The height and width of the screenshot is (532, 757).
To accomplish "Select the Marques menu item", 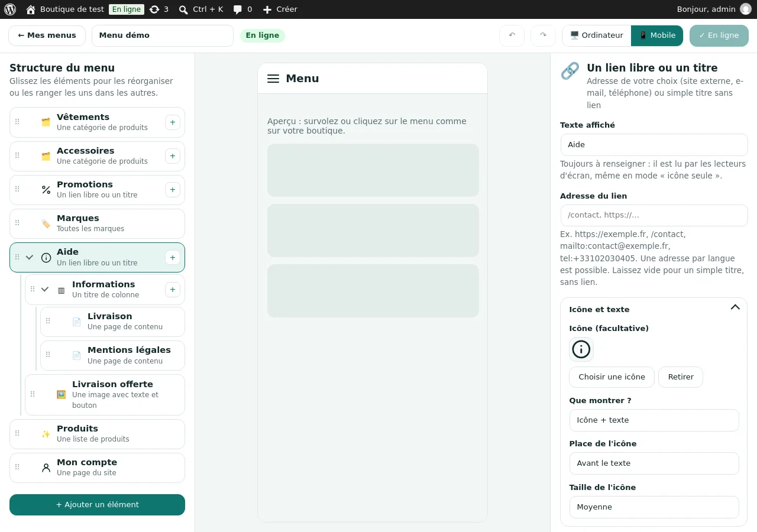I will [x=97, y=223].
